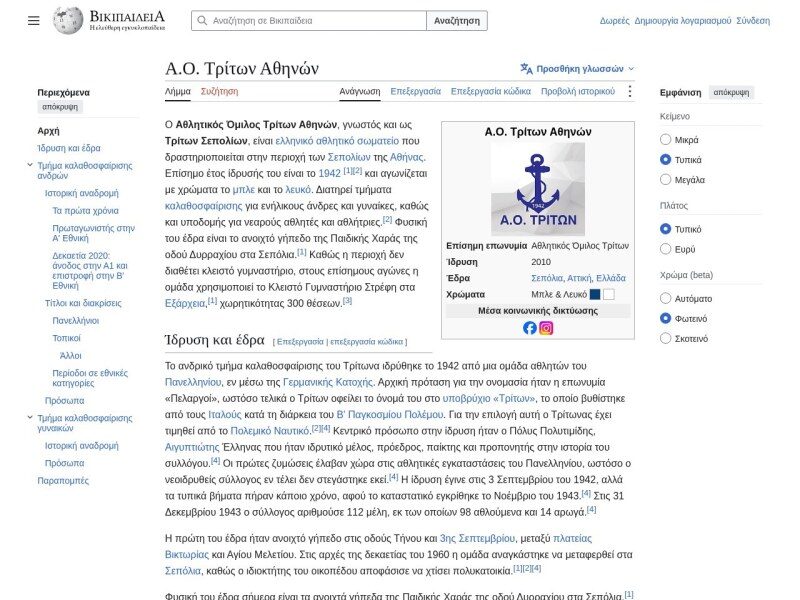Open the Facebook social media icon
Screen dimensions: 800x600
530,328
